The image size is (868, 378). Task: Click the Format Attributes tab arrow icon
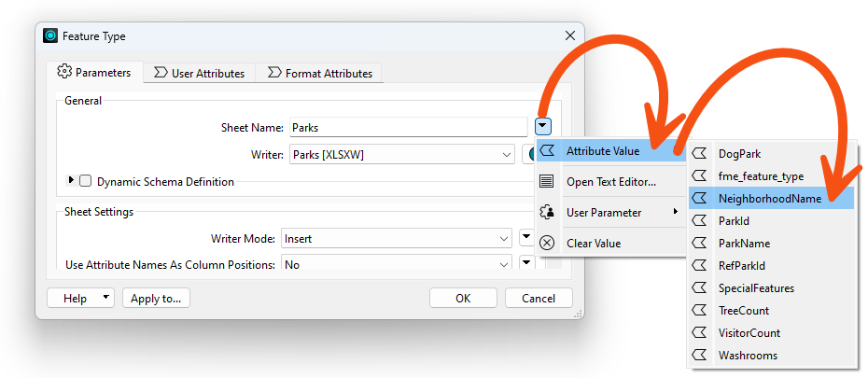click(274, 73)
